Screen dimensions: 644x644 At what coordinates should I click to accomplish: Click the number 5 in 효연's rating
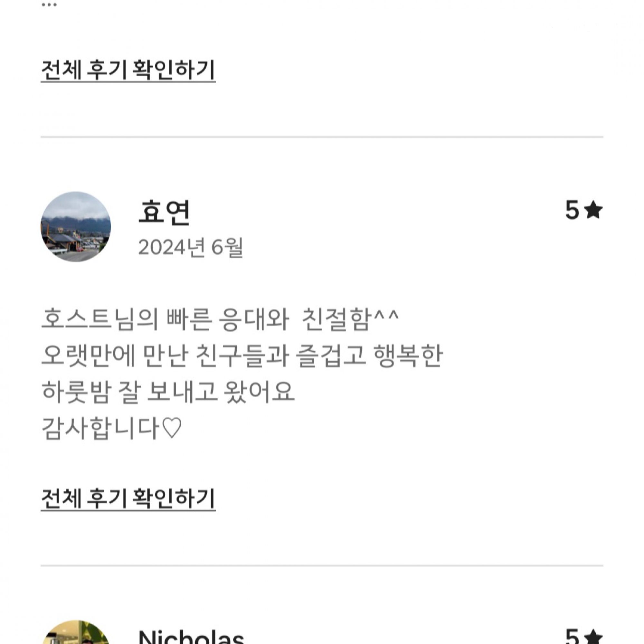572,211
